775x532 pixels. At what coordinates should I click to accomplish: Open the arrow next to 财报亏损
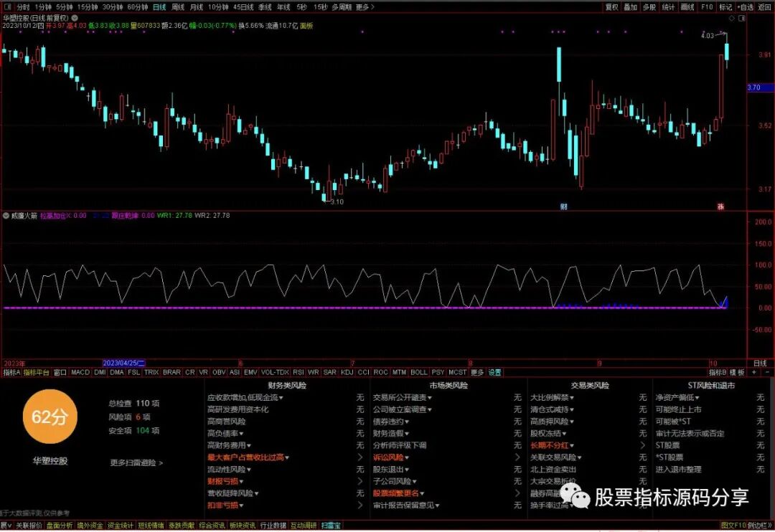[x=360, y=481]
